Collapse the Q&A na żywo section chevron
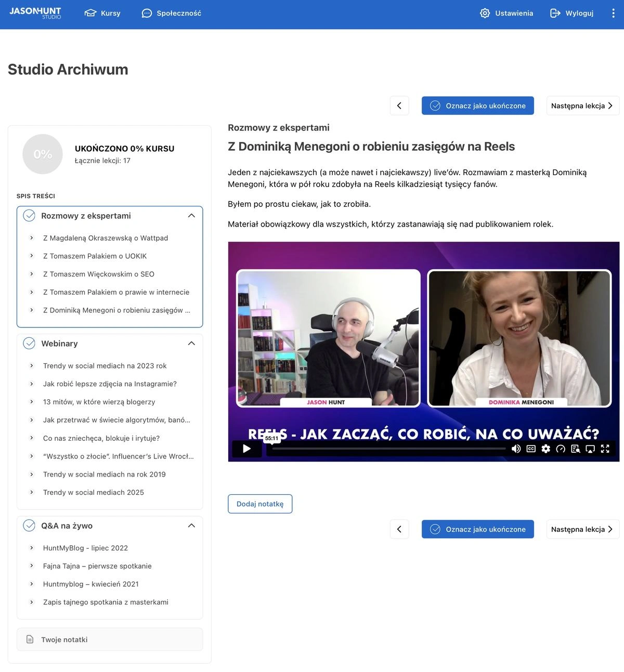This screenshot has width=624, height=672. [x=191, y=525]
